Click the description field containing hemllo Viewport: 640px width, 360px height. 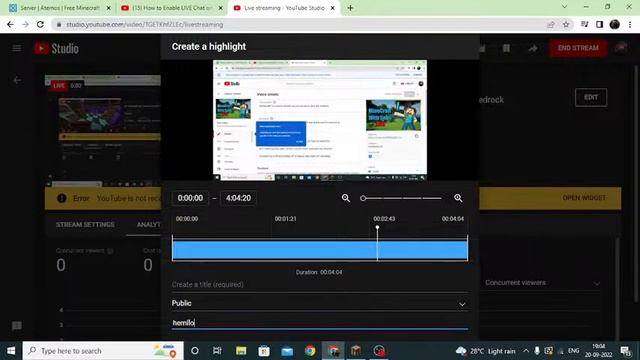320,322
